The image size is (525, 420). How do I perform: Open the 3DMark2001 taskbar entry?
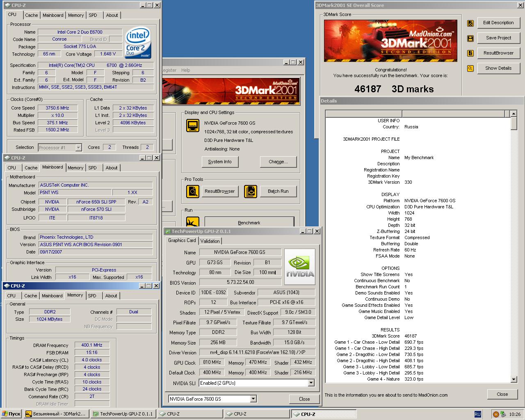click(56, 414)
